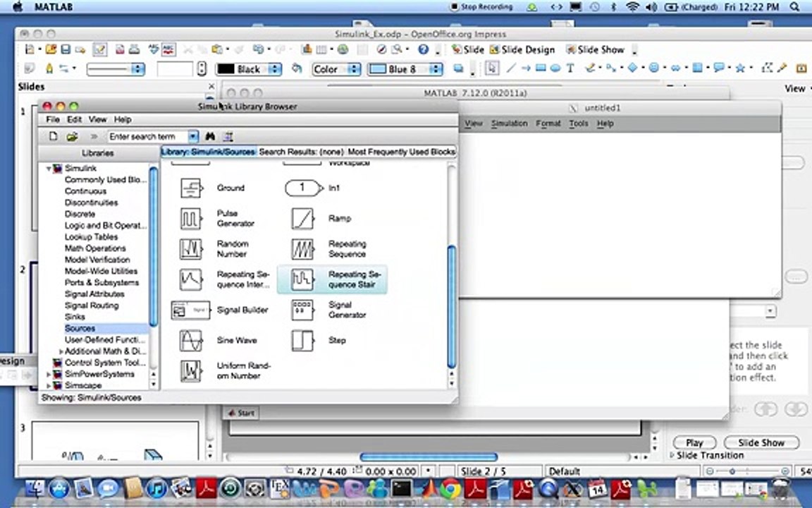Screen dimensions: 812x508
Task: Select the Repeating Sequence block icon
Action: [302, 249]
